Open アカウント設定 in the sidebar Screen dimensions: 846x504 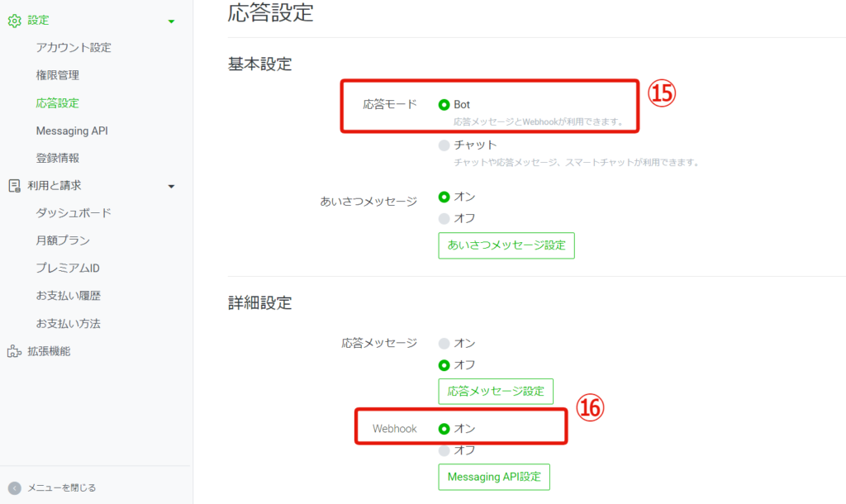point(74,47)
